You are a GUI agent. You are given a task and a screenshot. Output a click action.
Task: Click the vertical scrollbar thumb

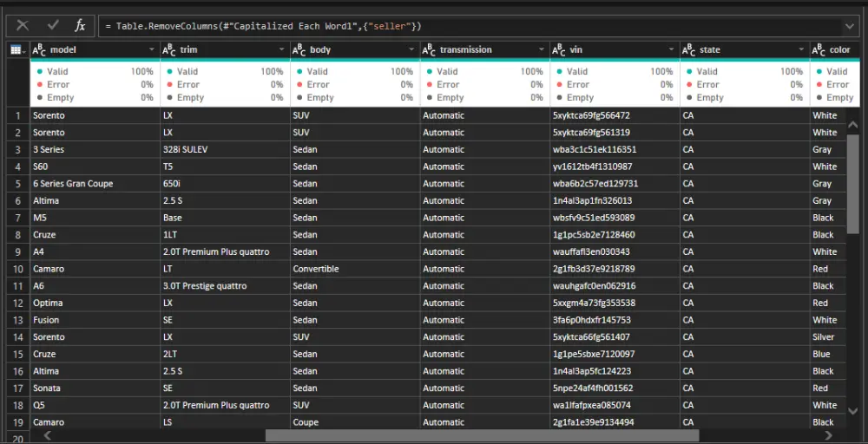click(x=853, y=184)
